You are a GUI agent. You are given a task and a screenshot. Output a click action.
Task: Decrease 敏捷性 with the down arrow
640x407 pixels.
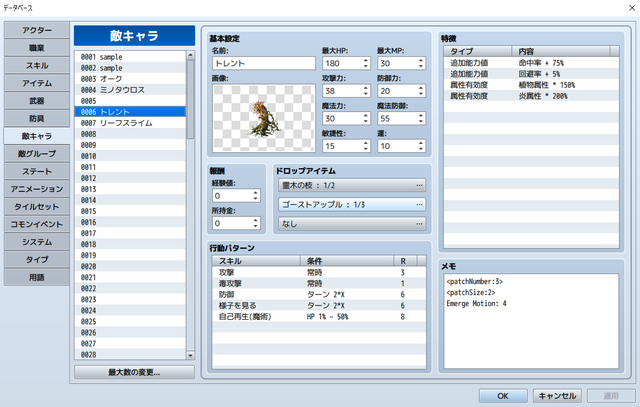pos(366,149)
